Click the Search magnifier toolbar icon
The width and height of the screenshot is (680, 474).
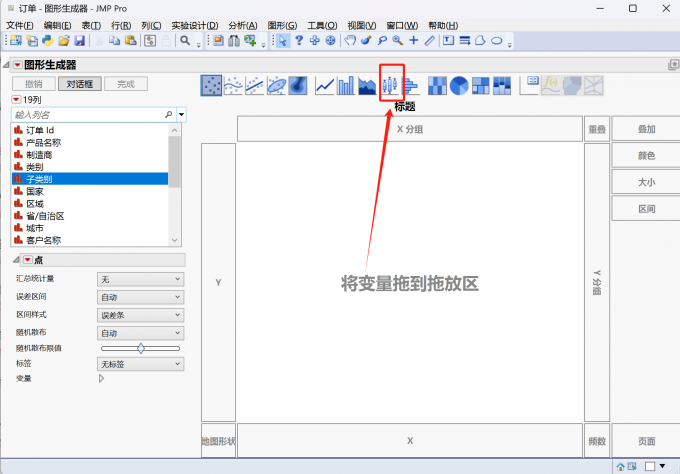(185, 41)
